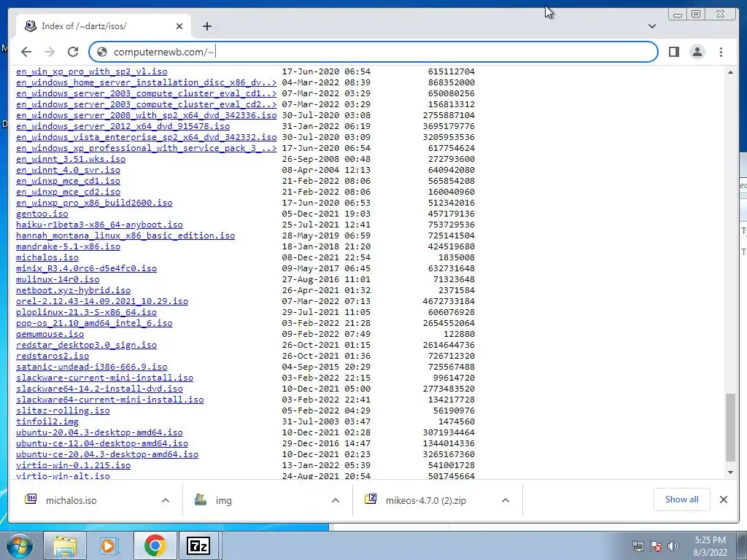This screenshot has width=747, height=560.
Task: Expand the tab search chevron
Action: click(652, 26)
